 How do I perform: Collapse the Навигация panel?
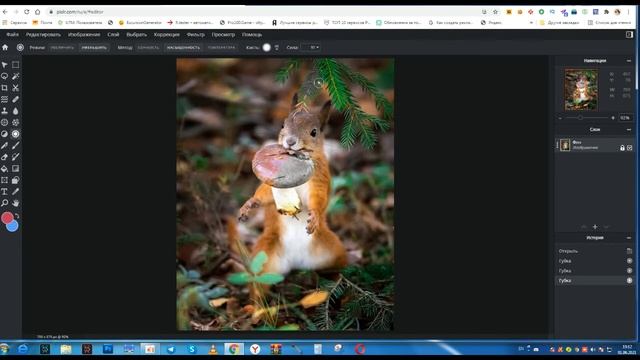(x=629, y=61)
